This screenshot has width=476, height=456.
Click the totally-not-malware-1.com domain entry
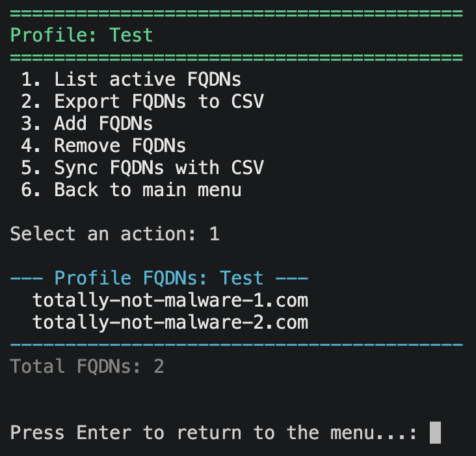click(x=170, y=300)
